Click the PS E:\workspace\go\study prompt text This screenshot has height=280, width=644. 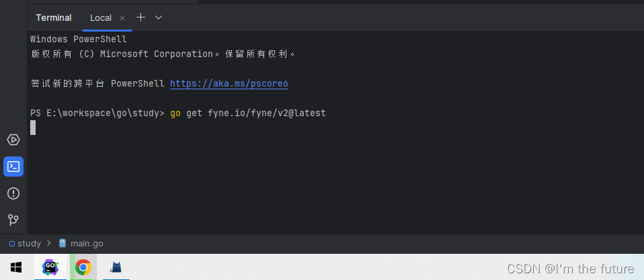[97, 113]
